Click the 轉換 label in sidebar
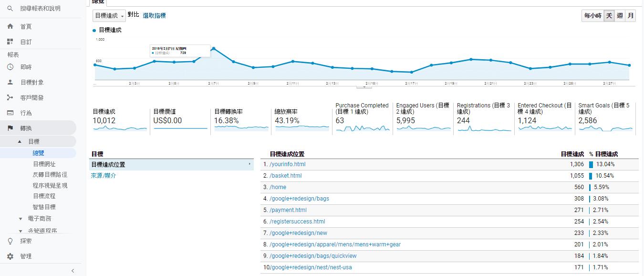Screen dimensions: 644x276 pyautogui.click(x=26, y=128)
